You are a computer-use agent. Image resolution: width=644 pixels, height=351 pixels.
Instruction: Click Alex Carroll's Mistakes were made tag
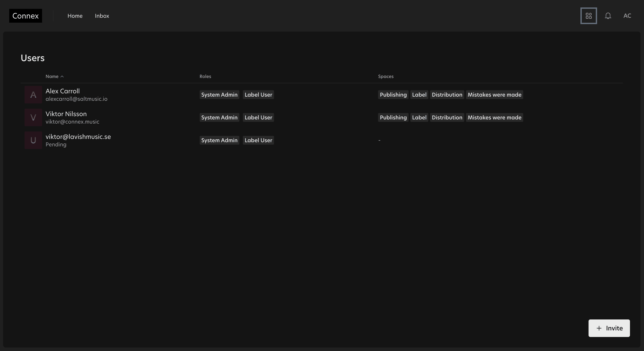click(x=494, y=95)
